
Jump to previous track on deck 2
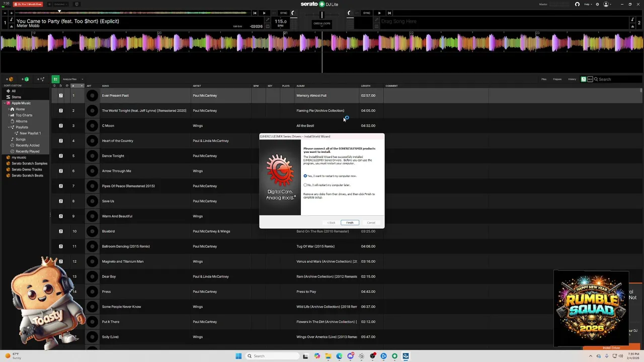tap(389, 13)
